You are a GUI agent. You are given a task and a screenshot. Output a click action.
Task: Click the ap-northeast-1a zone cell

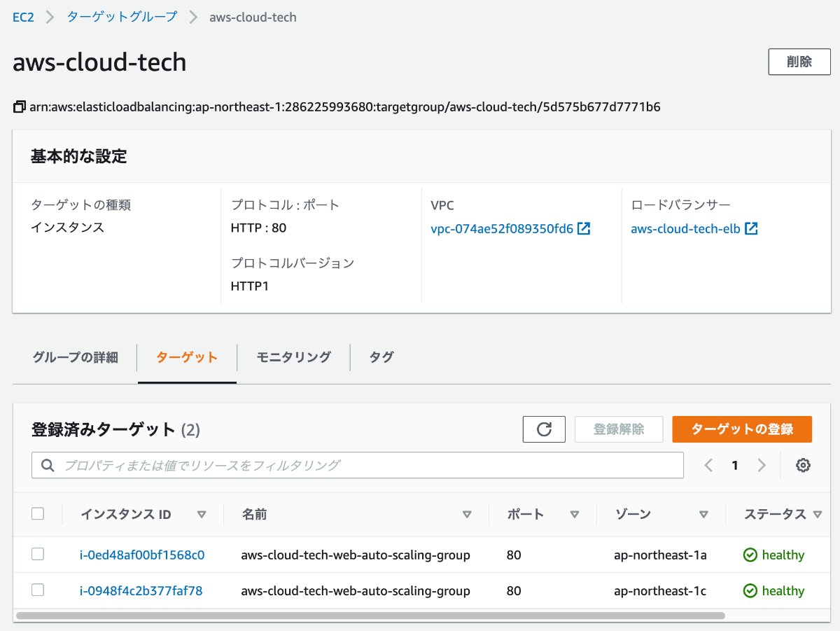(x=660, y=555)
